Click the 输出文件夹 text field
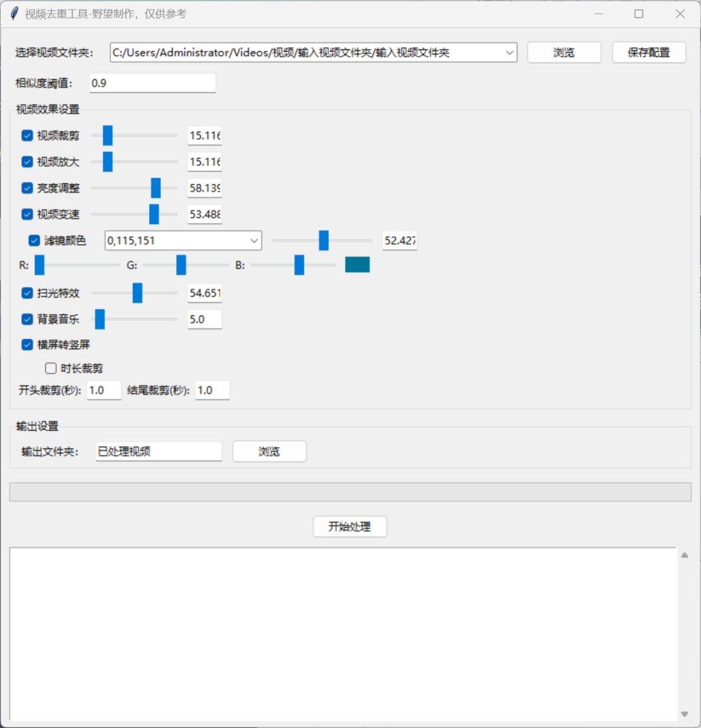The height and width of the screenshot is (728, 701). [x=158, y=451]
